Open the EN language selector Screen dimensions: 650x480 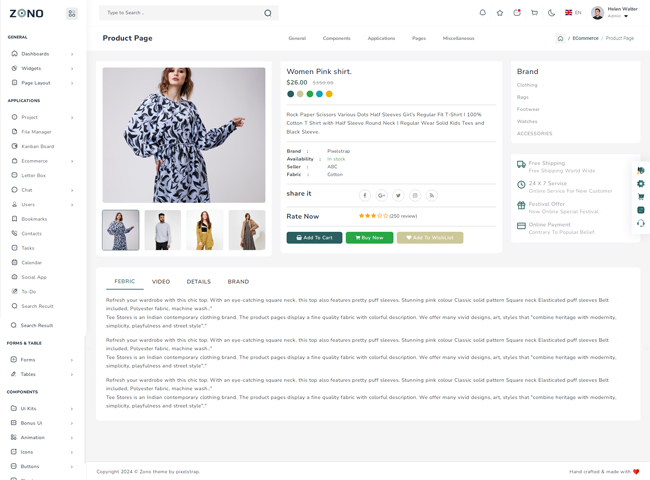click(x=573, y=13)
